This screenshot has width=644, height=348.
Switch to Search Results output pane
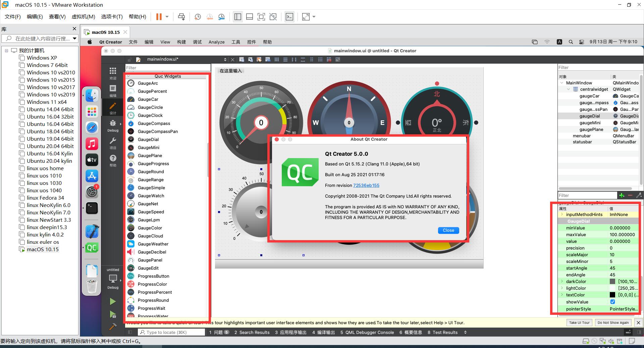pos(252,332)
